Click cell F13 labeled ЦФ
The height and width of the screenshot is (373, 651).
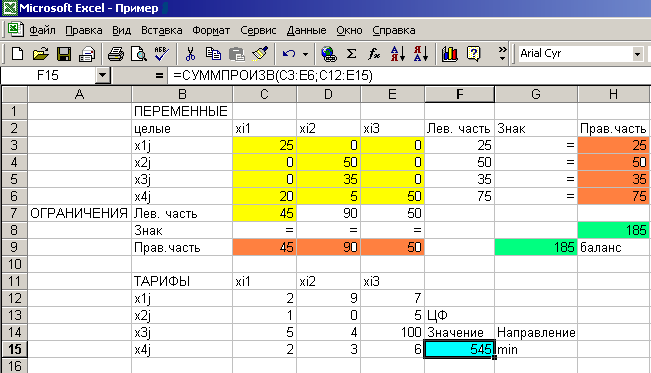(x=460, y=315)
